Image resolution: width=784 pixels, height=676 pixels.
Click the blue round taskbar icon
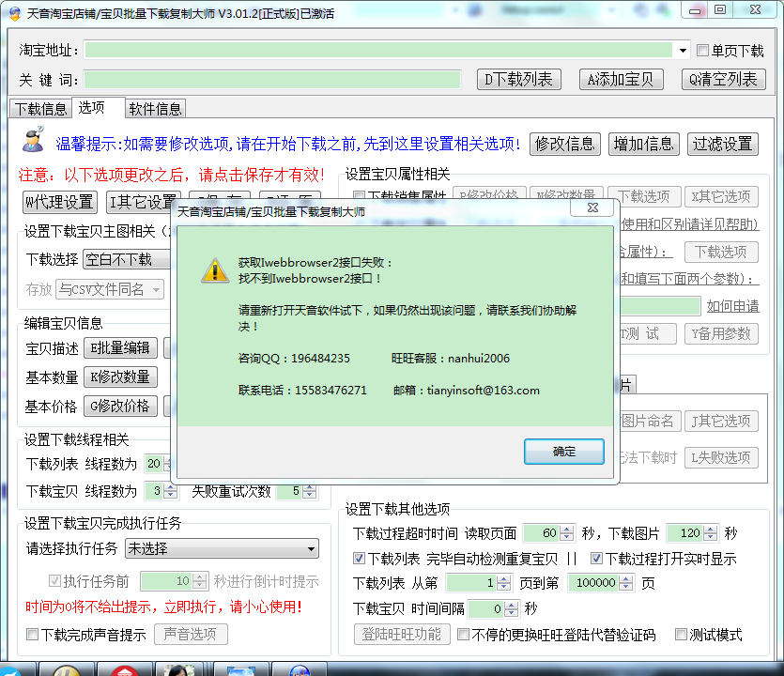(299, 670)
